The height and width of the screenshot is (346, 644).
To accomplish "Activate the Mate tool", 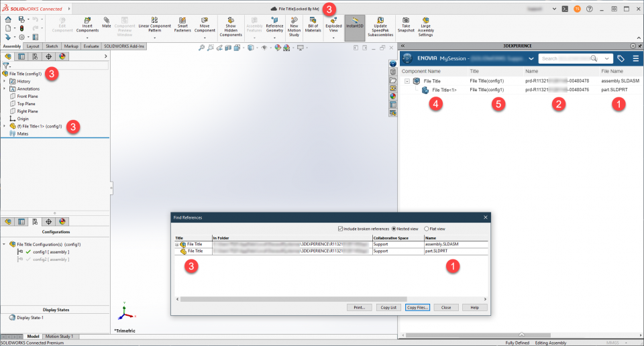I will tap(107, 23).
